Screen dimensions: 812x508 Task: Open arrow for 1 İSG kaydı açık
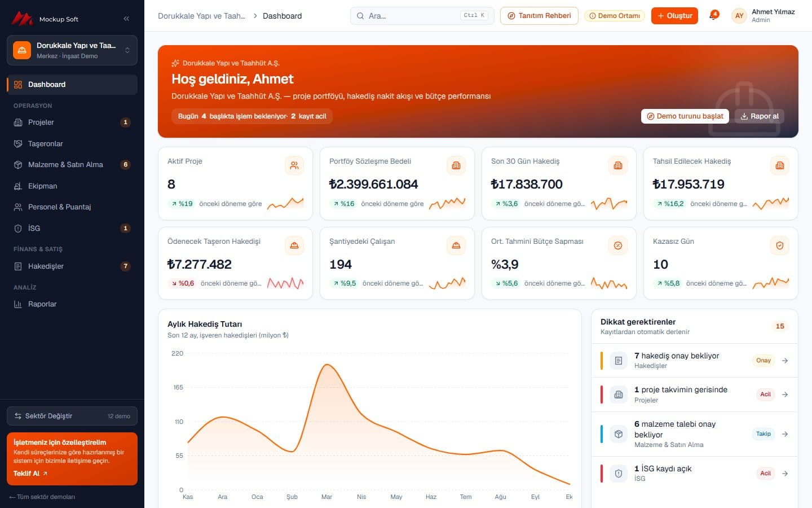(785, 474)
